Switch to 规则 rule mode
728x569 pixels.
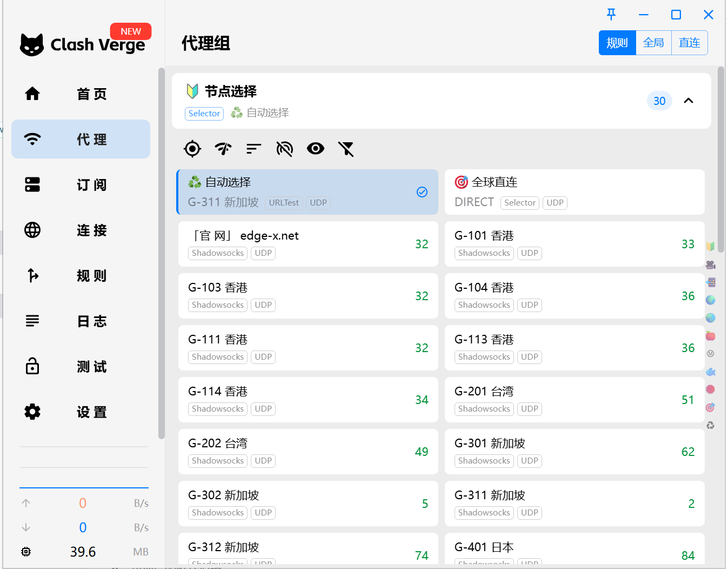click(617, 43)
